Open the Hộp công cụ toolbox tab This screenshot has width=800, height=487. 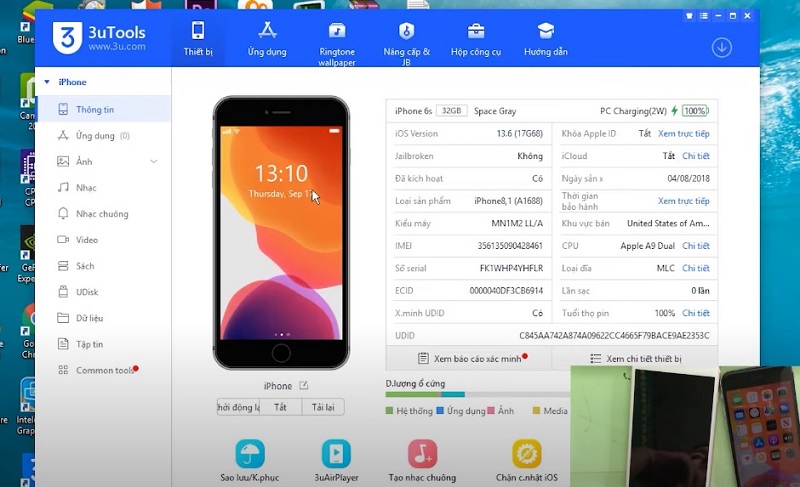(x=476, y=39)
